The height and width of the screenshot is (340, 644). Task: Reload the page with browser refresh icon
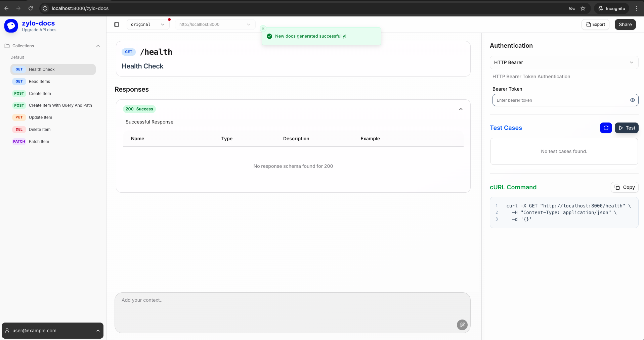[31, 8]
